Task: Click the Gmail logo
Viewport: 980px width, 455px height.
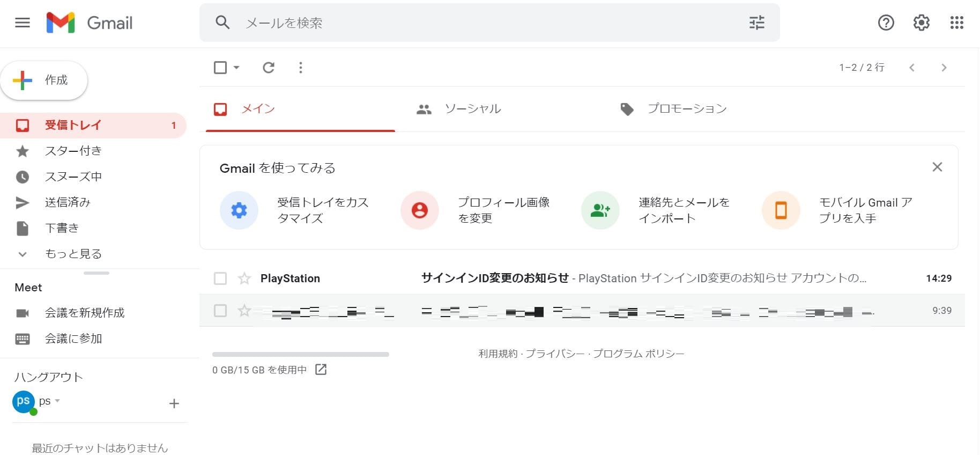Action: click(x=90, y=23)
